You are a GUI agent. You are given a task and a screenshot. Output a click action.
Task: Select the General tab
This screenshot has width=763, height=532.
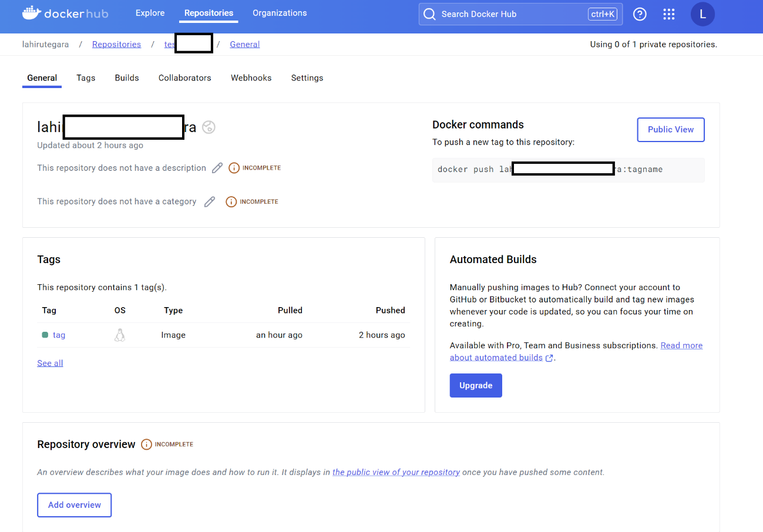tap(42, 78)
